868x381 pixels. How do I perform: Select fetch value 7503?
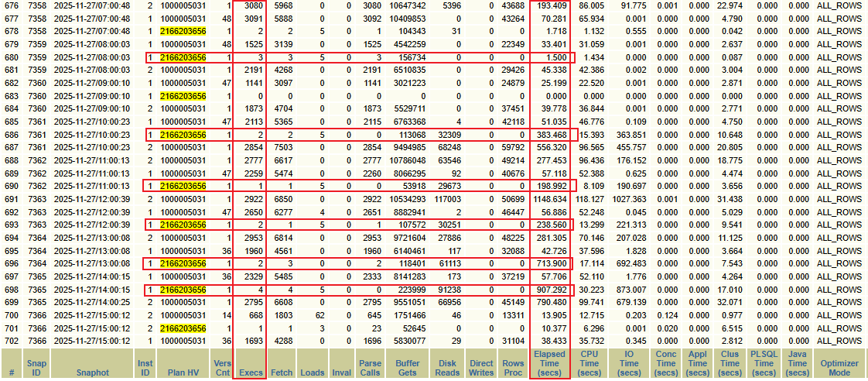click(x=283, y=147)
